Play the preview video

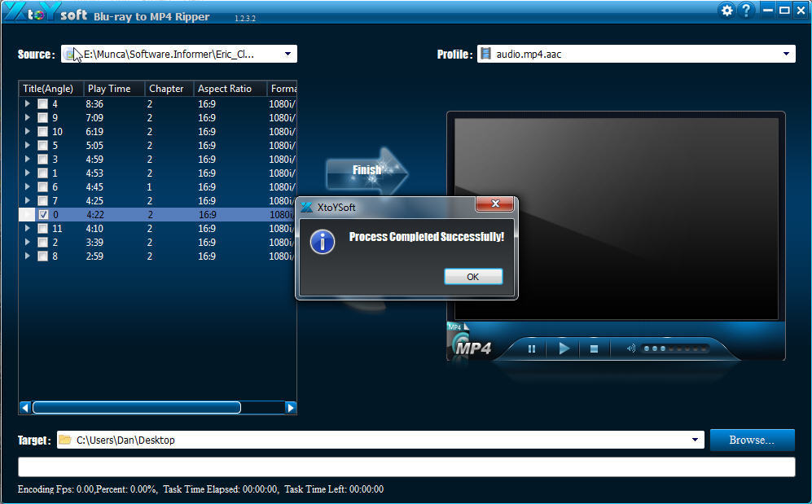(x=564, y=348)
